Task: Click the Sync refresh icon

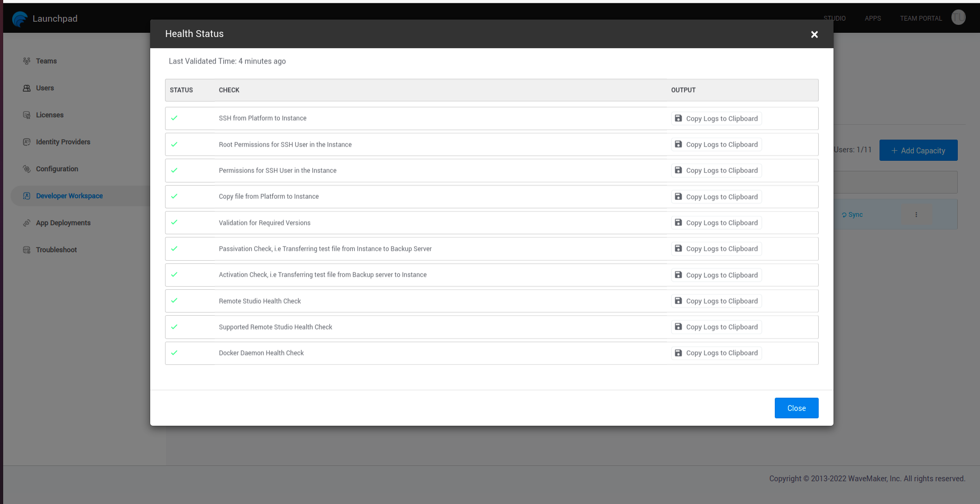Action: (x=844, y=214)
